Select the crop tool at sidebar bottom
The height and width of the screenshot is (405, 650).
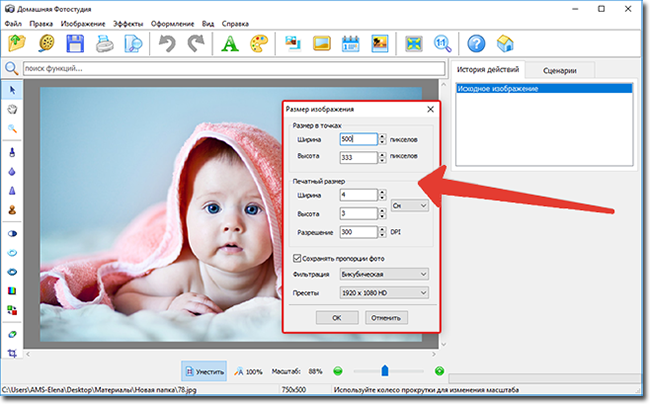[12, 353]
